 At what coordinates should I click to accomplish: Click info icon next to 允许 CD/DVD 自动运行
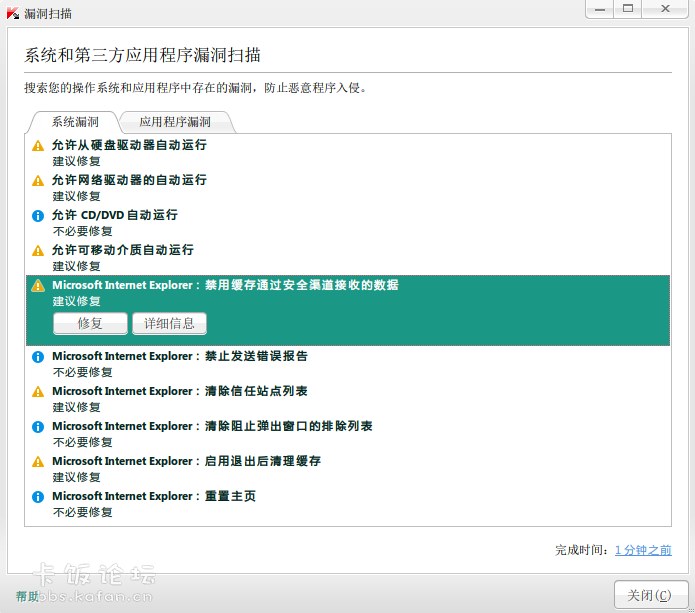click(x=38, y=215)
